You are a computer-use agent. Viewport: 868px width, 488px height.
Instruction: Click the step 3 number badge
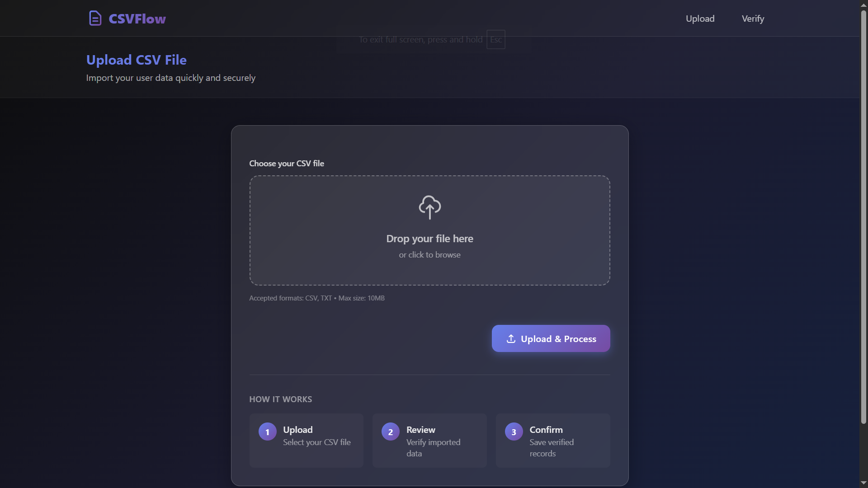pos(514,432)
